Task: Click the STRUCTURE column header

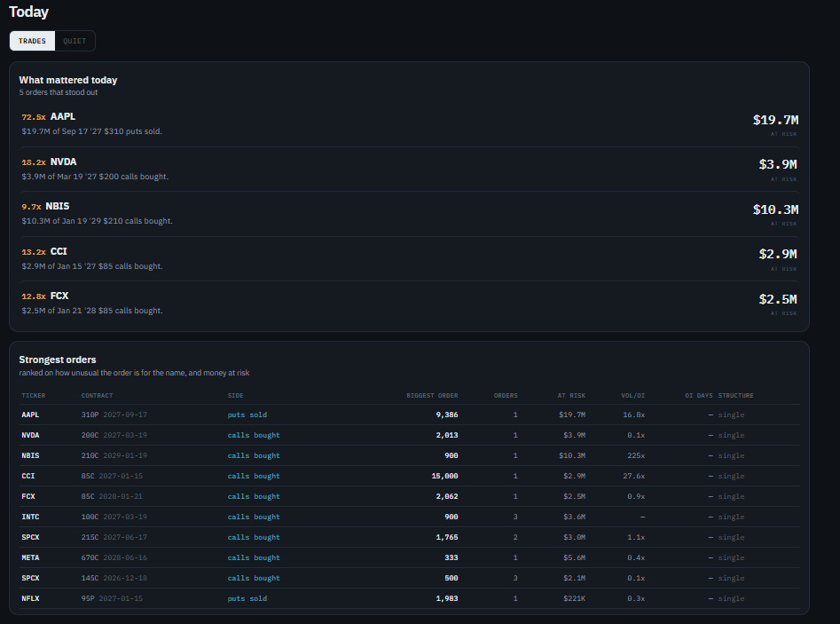Action: (735, 396)
